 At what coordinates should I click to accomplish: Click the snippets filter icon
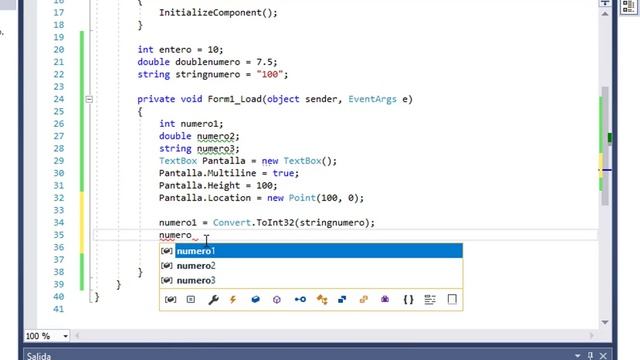tap(452, 300)
